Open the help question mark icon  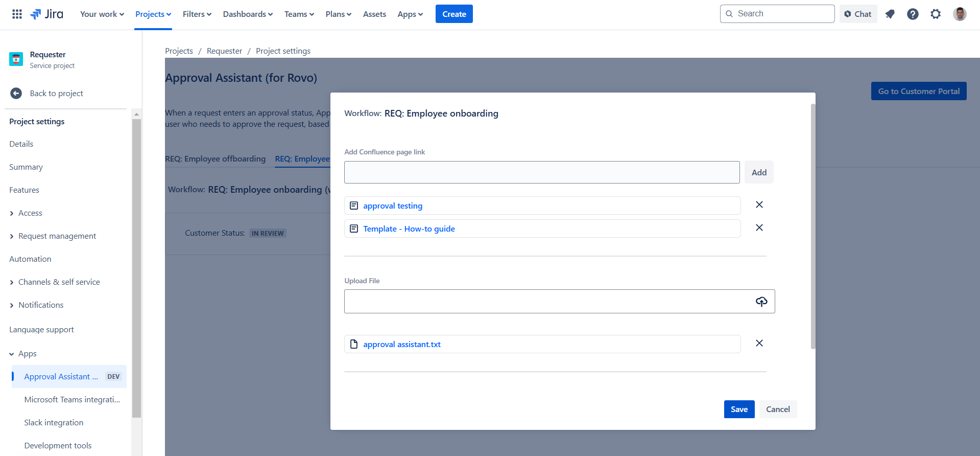click(x=913, y=14)
